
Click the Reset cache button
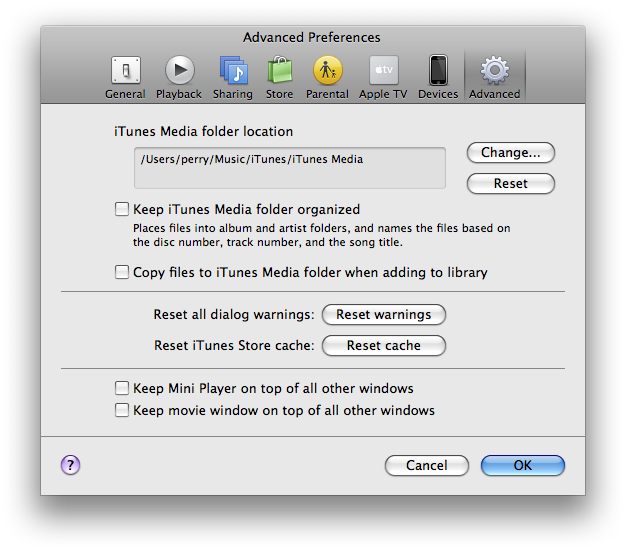[x=384, y=345]
